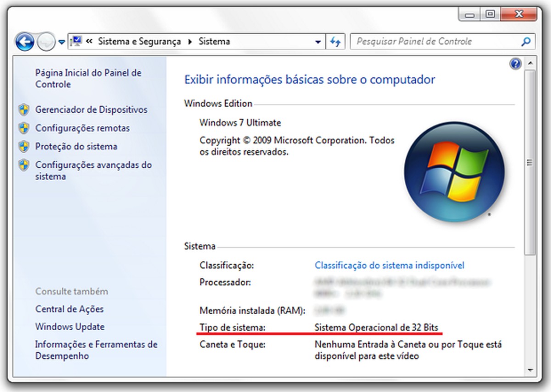Click the Processador label

coord(225,282)
